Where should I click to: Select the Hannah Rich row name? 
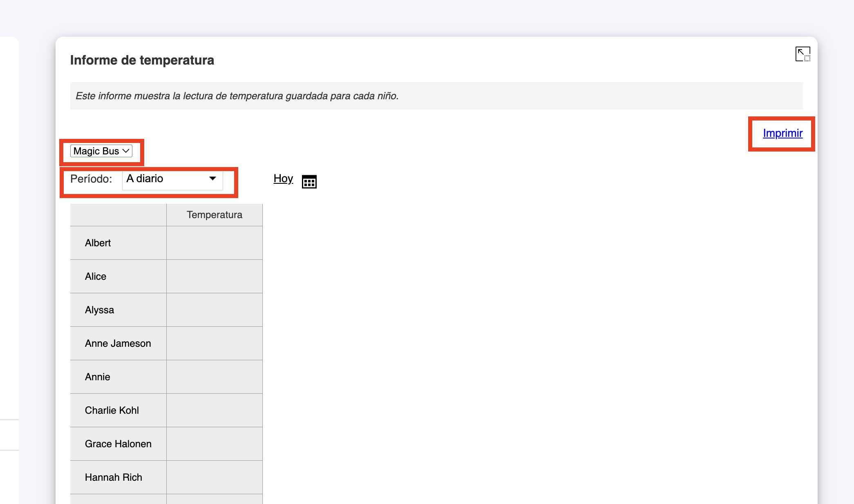click(113, 477)
